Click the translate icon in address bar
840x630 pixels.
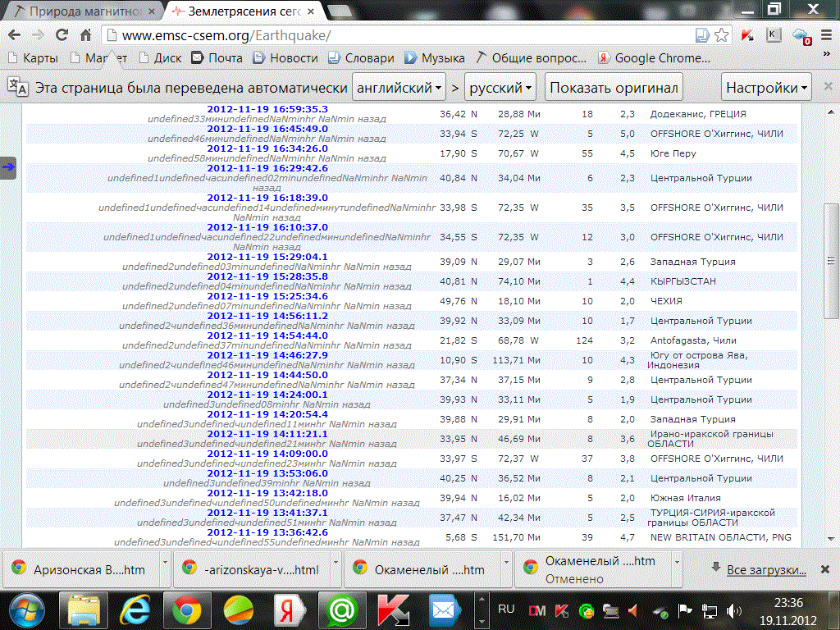click(702, 35)
